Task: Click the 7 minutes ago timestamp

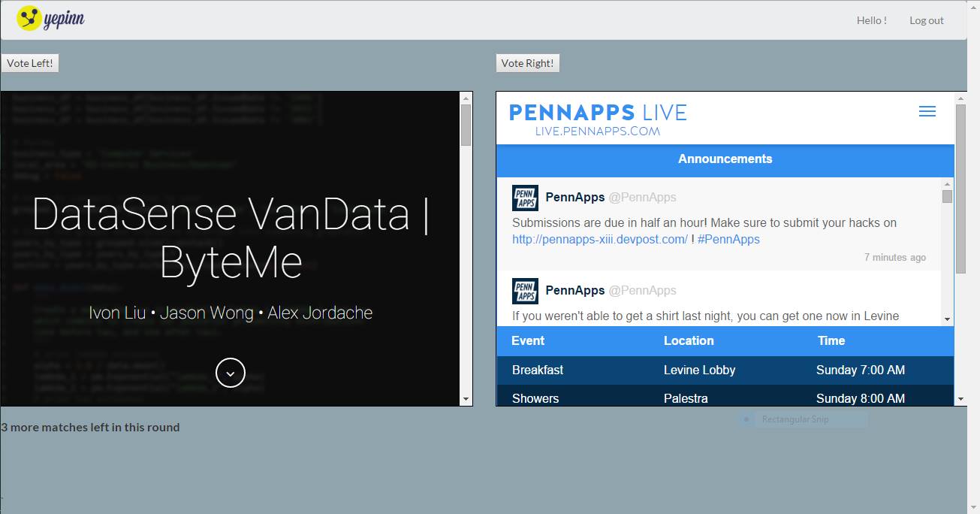Action: coord(895,257)
